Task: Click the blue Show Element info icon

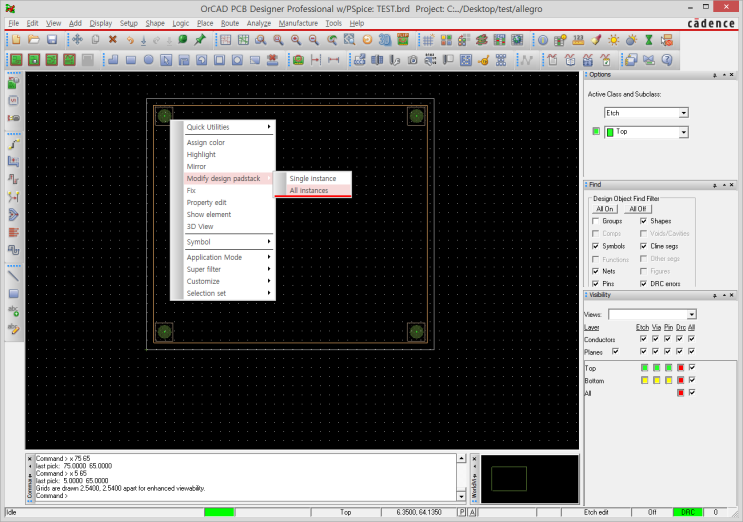Action: tap(544, 39)
